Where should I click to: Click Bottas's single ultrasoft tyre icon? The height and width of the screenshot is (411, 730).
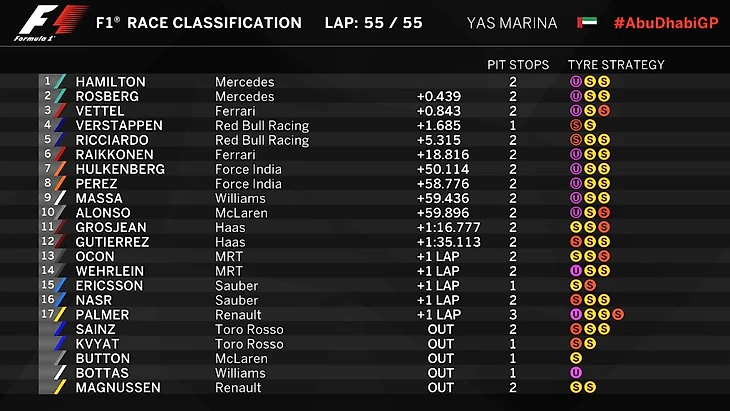[x=576, y=373]
